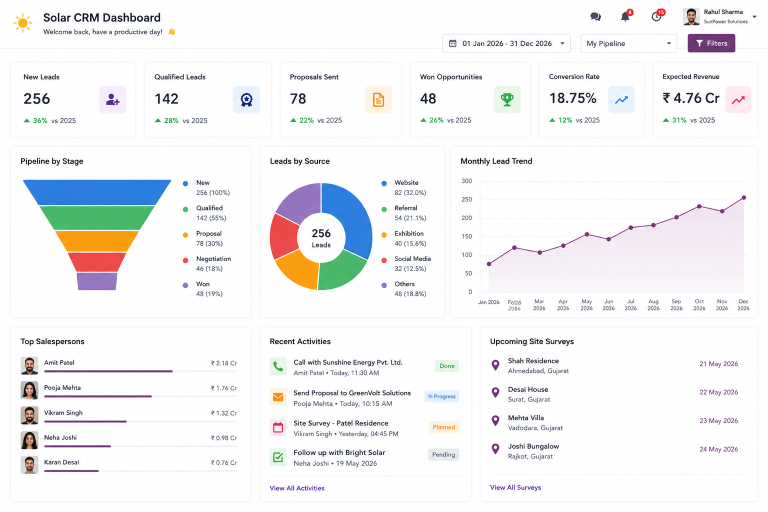
Task: Click the Site Survey calendar icon
Action: click(278, 427)
